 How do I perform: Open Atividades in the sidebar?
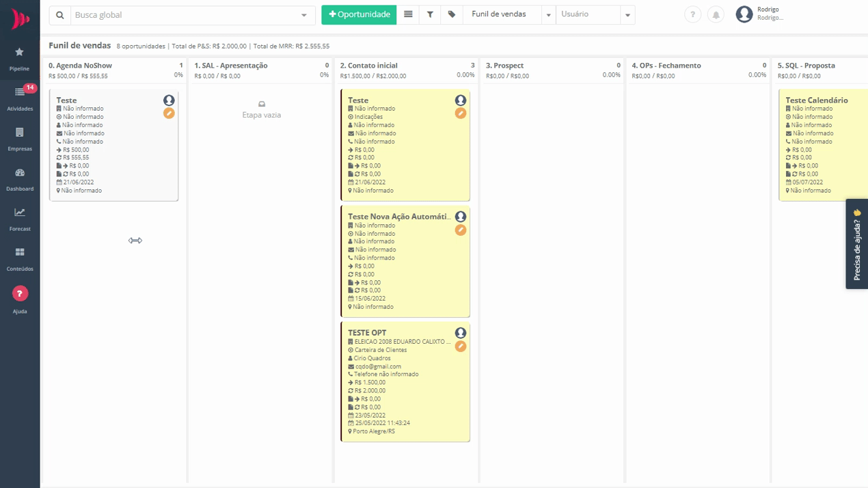coord(20,97)
